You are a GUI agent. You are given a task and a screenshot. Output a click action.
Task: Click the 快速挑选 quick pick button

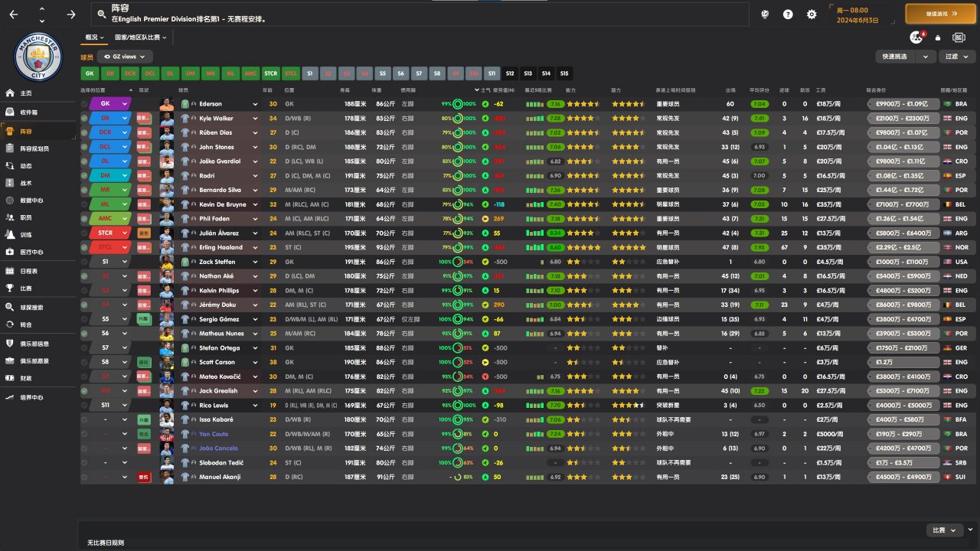[897, 57]
